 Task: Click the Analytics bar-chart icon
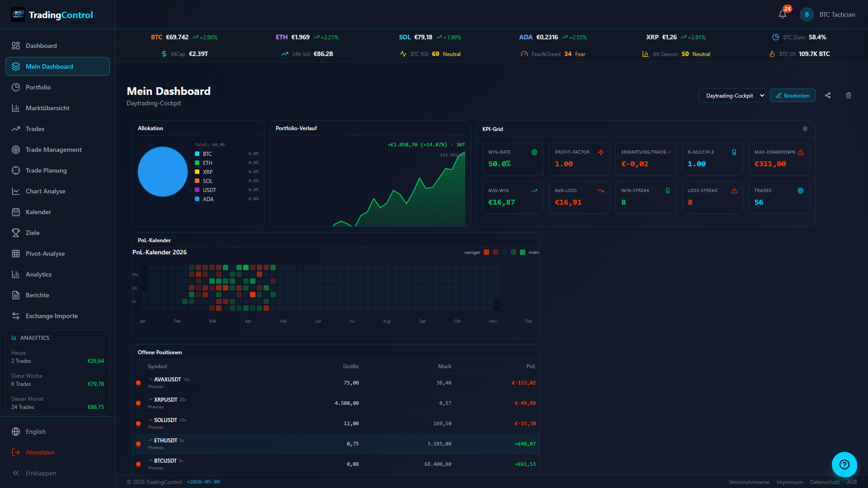pyautogui.click(x=16, y=274)
